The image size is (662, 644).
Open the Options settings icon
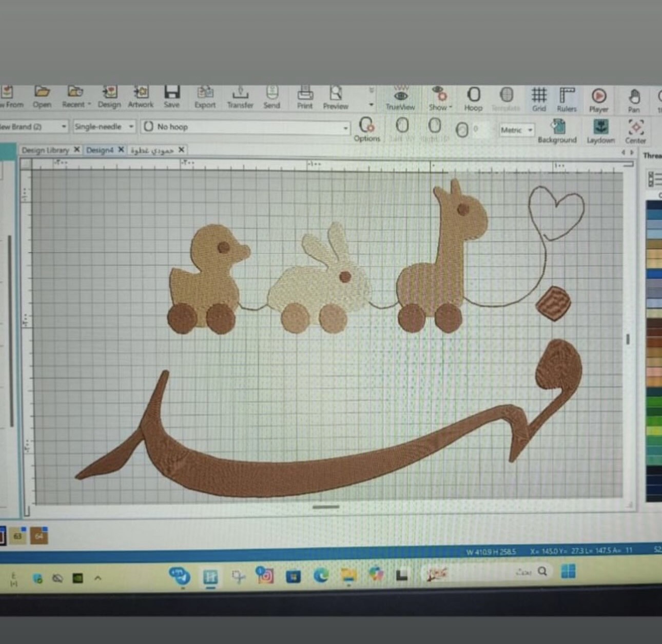367,129
